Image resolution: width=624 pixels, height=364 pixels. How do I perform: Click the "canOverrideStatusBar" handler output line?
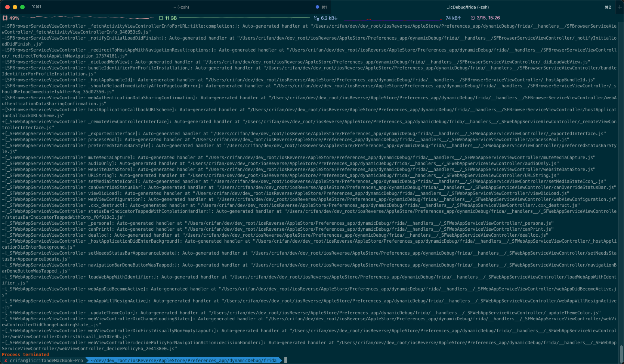point(309,187)
